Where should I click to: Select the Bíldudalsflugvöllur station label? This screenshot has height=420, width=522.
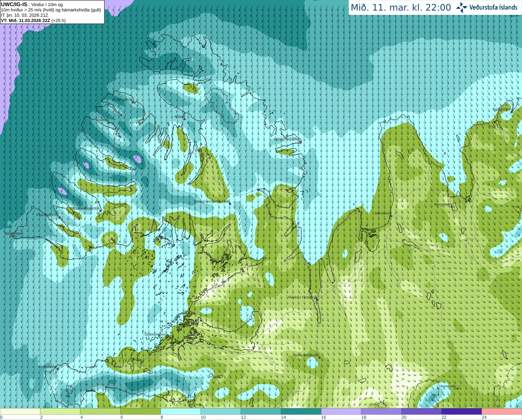click(x=85, y=208)
